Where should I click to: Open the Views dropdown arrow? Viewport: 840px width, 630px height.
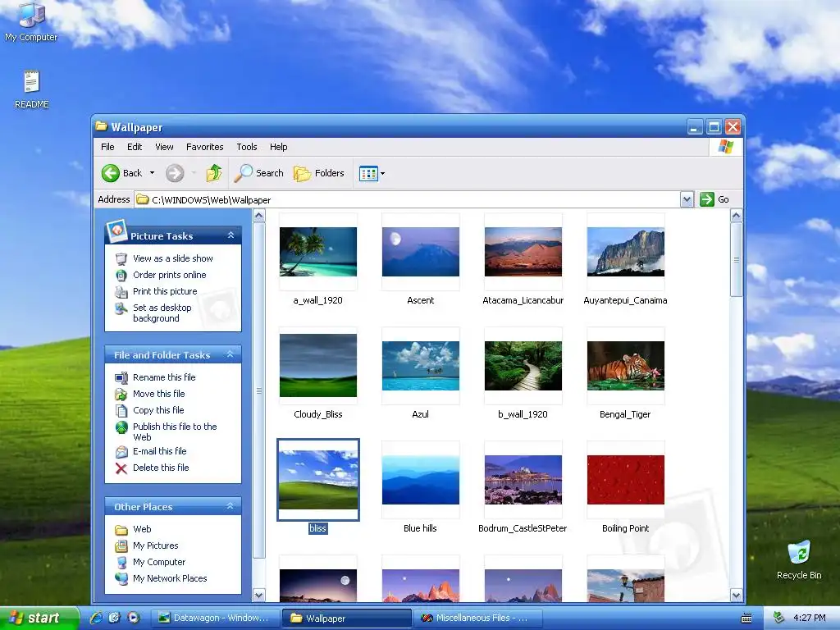point(382,174)
